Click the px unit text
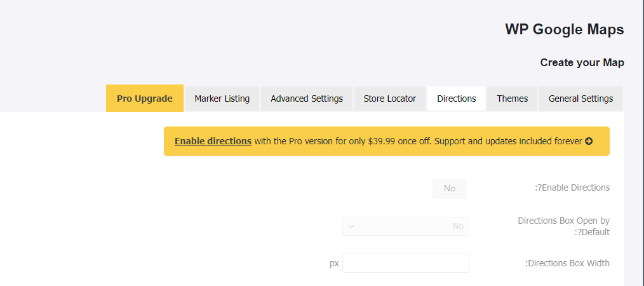Viewport: 644px width, 286px height. [x=334, y=264]
